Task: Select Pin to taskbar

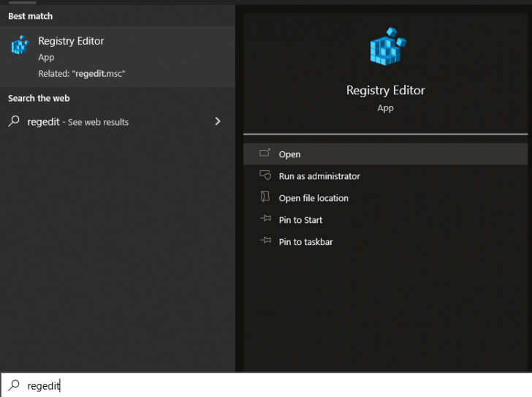Action: [x=385, y=242]
